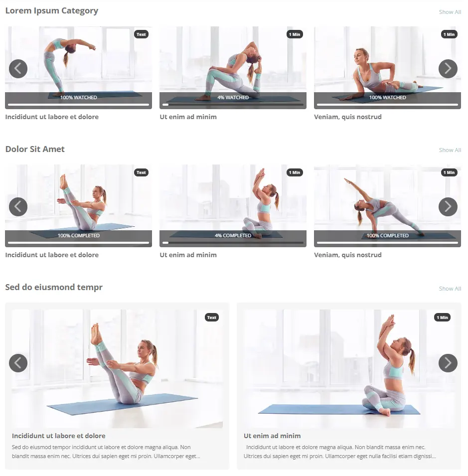Open large card 'Incididunt ut labore et dolore' image
Image resolution: width=468 pixels, height=476 pixels.
[x=117, y=368]
